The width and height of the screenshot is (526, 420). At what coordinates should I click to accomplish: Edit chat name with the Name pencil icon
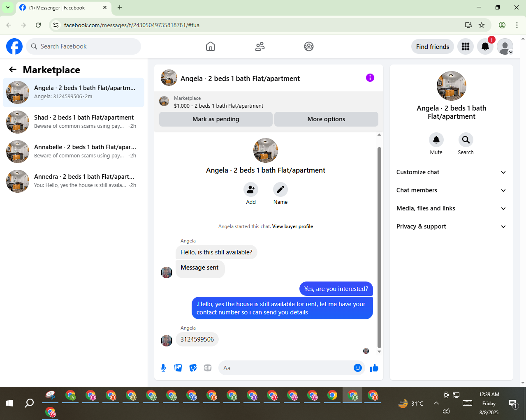click(280, 189)
